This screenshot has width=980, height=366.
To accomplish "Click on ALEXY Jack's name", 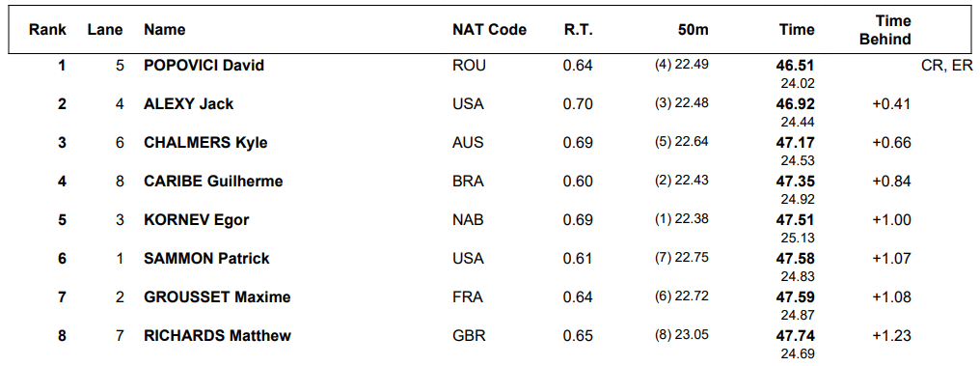I will tap(189, 104).
